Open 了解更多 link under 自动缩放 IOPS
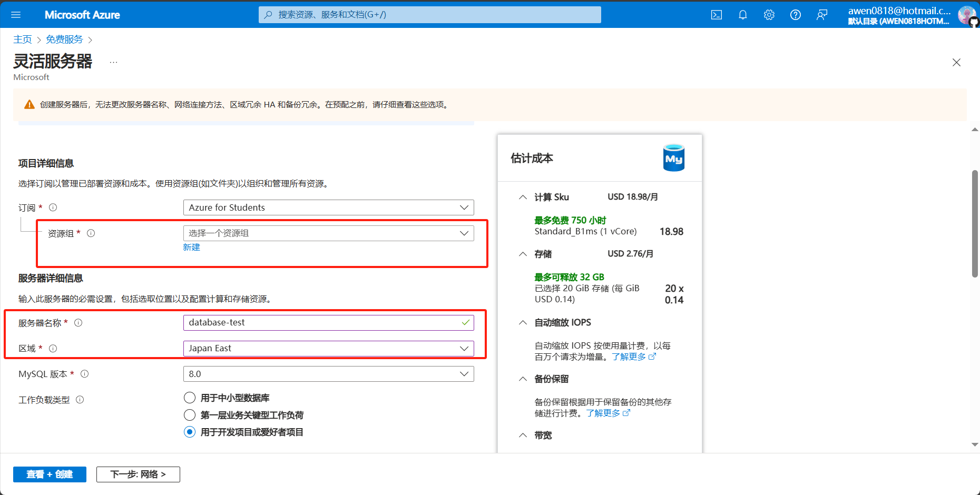Image resolution: width=980 pixels, height=495 pixels. [634, 357]
